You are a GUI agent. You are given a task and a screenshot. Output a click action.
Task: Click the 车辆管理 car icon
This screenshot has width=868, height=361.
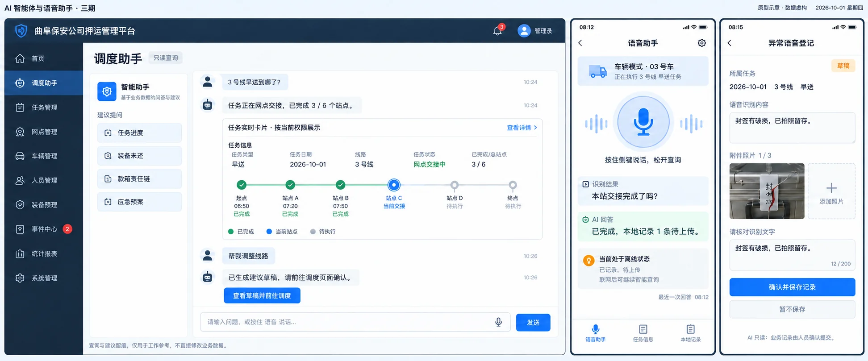click(x=20, y=156)
